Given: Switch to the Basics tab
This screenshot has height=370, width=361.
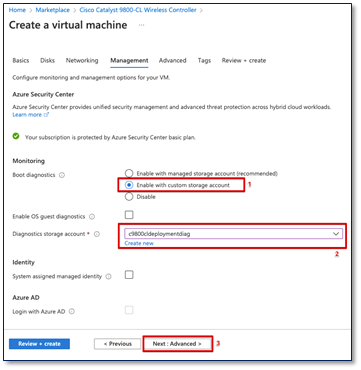Looking at the screenshot, I should point(21,61).
